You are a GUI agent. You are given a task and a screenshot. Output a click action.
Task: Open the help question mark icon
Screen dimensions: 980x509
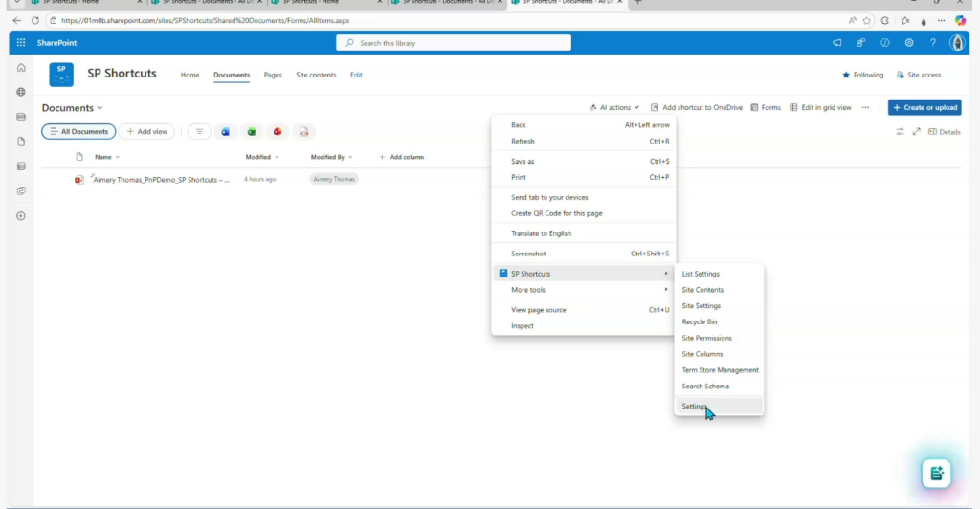point(933,43)
